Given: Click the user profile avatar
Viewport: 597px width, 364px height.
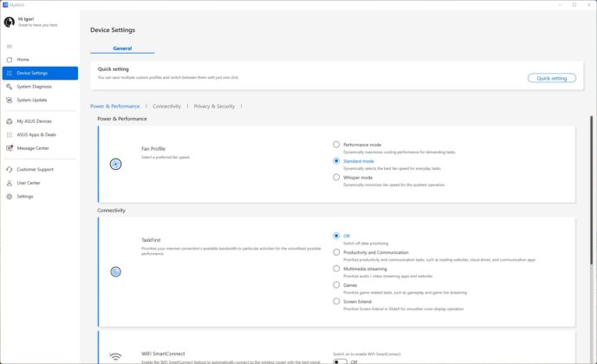Looking at the screenshot, I should tap(10, 22).
